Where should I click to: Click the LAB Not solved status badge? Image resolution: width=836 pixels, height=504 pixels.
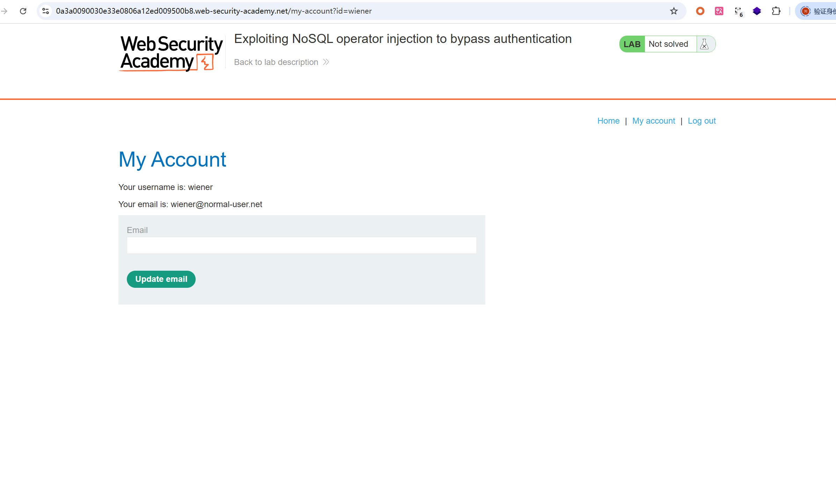coord(657,44)
